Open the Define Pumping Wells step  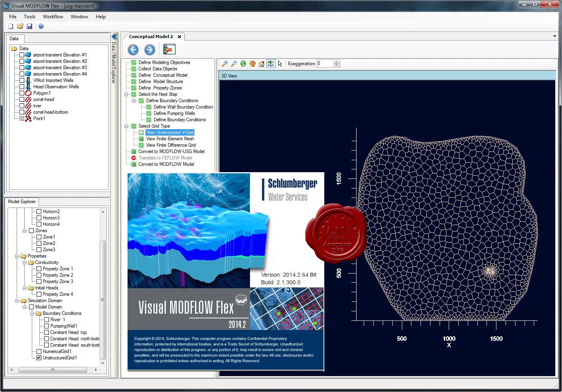[174, 113]
